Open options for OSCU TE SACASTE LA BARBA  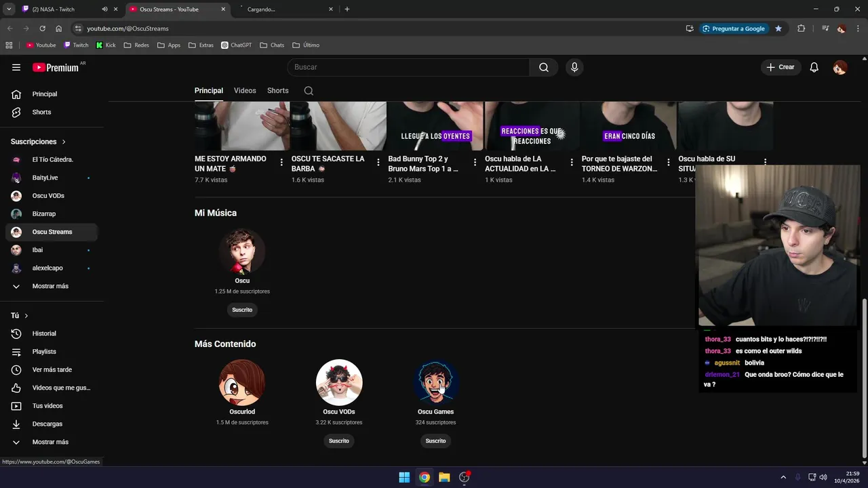(378, 163)
